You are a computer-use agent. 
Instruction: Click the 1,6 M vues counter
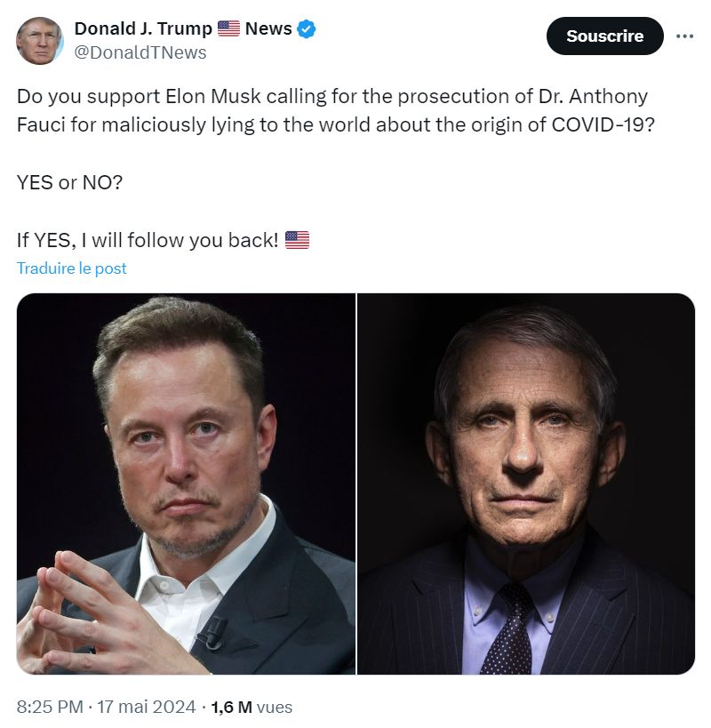[x=254, y=708]
